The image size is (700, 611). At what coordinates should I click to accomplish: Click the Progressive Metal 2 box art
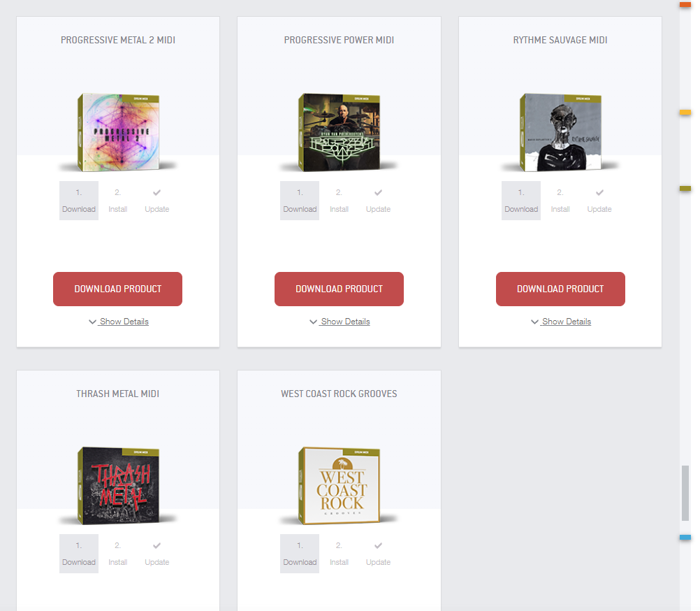118,132
